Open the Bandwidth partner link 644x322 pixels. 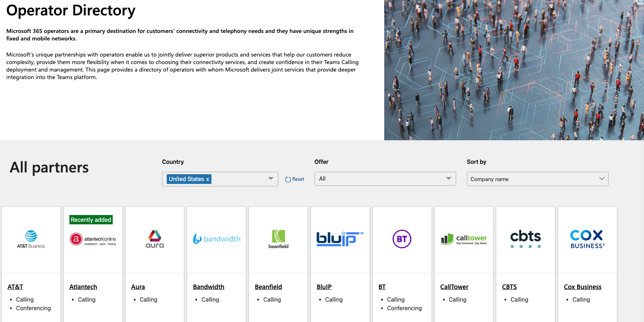209,287
